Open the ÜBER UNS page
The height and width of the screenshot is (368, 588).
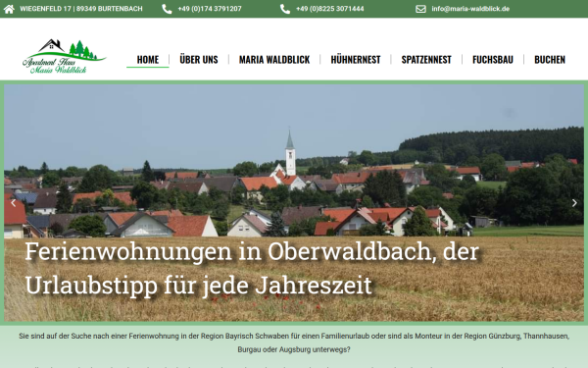point(199,59)
